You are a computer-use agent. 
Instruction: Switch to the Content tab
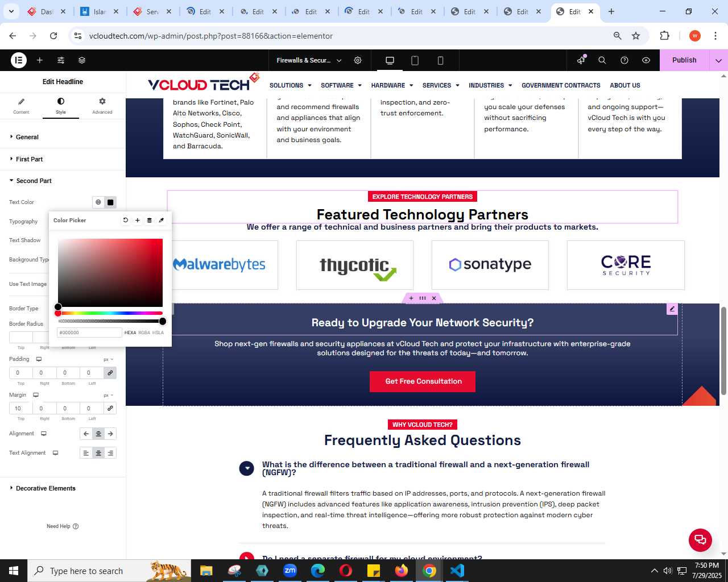pyautogui.click(x=21, y=106)
